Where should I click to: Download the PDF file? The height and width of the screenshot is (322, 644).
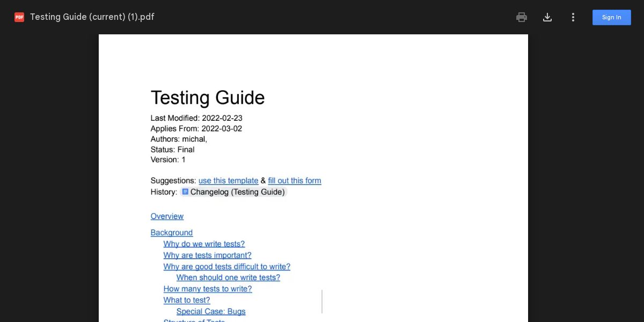[x=547, y=17]
